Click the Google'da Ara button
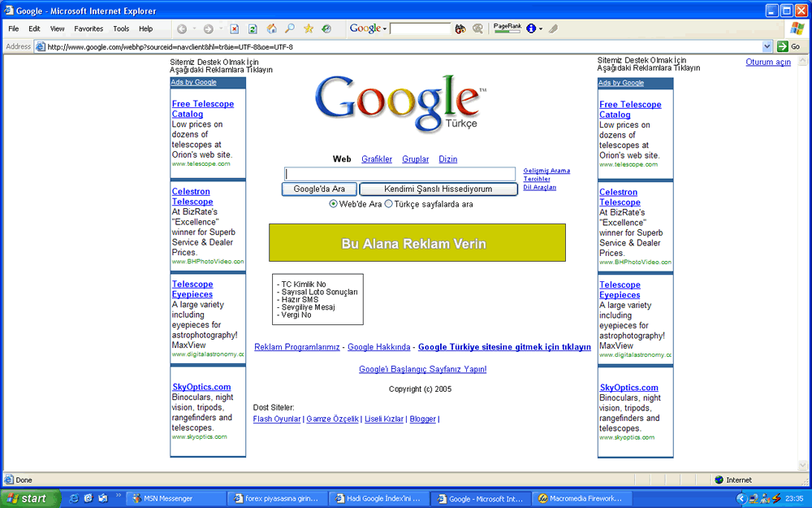This screenshot has height=508, width=812. pyautogui.click(x=319, y=189)
